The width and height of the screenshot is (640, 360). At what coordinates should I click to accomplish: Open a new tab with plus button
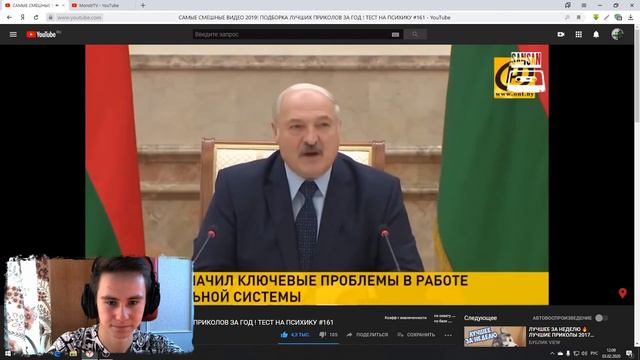point(143,5)
